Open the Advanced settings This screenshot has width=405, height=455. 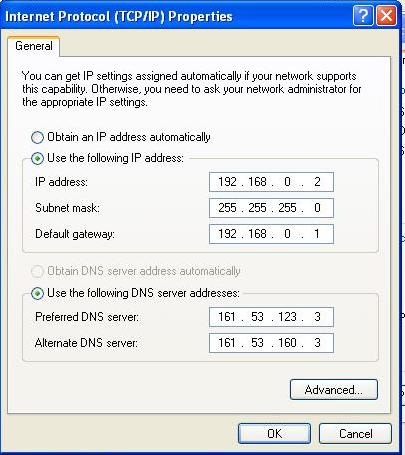(334, 390)
